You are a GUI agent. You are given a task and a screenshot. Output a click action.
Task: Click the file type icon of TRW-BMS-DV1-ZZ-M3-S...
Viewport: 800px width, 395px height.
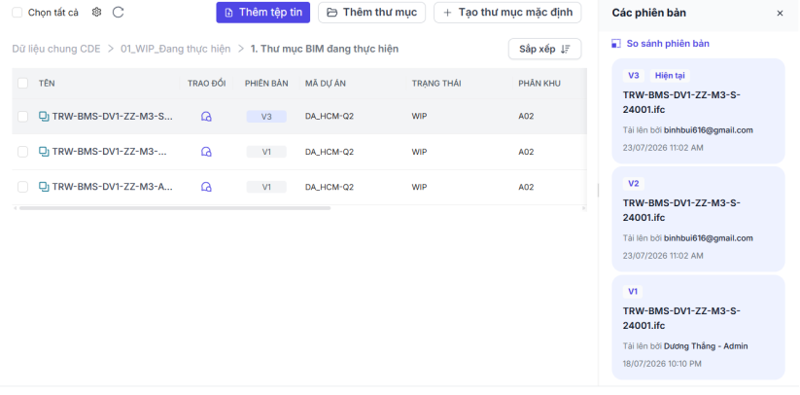44,116
